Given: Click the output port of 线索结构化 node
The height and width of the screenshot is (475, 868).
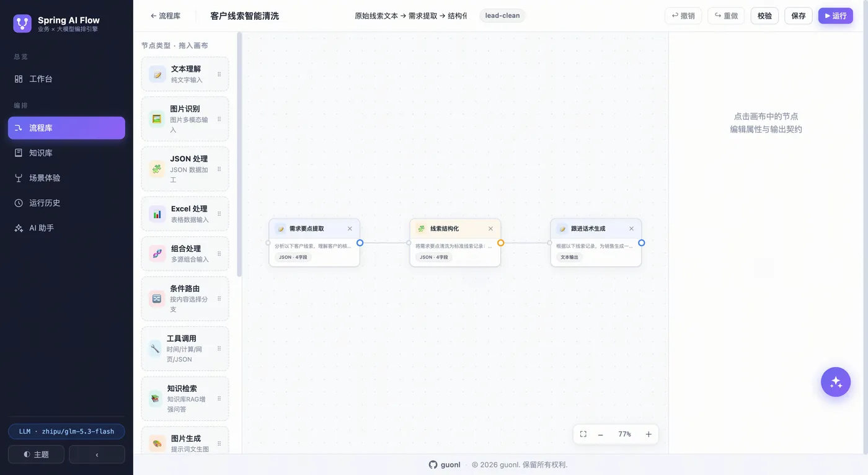Looking at the screenshot, I should [x=500, y=243].
